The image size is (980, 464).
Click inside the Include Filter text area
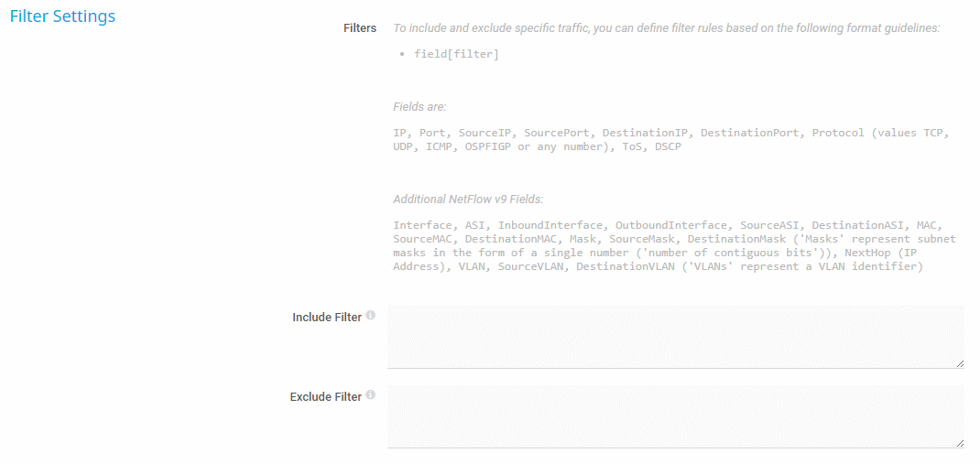[675, 337]
